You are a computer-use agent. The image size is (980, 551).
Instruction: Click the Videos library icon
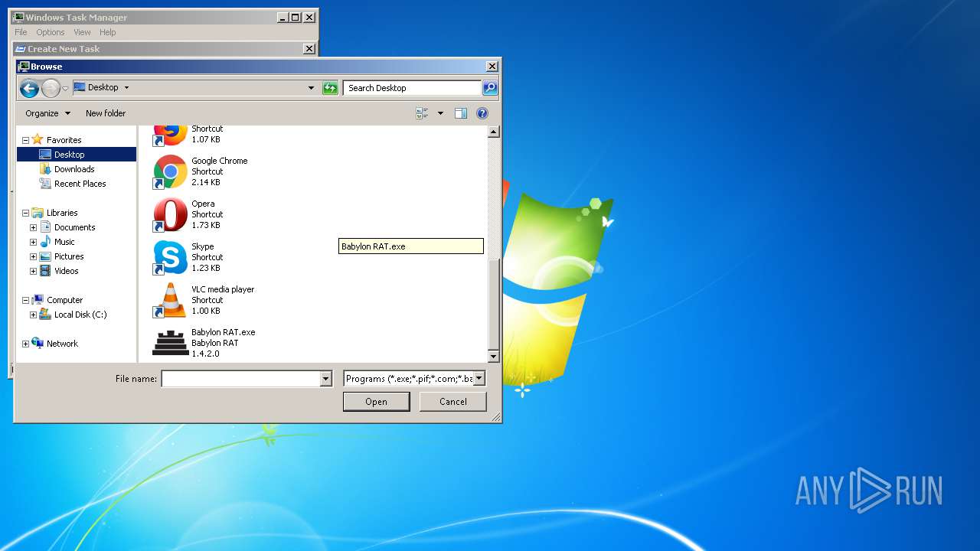coord(45,271)
